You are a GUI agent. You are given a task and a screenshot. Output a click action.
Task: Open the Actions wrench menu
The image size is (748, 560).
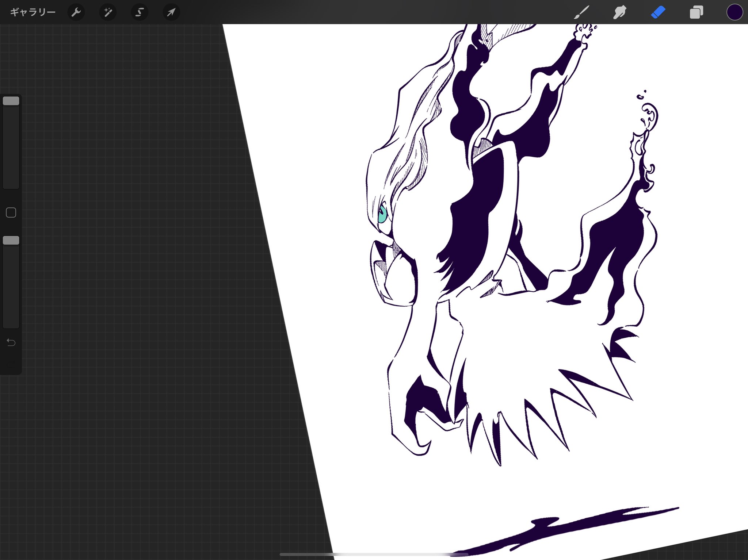tap(76, 12)
